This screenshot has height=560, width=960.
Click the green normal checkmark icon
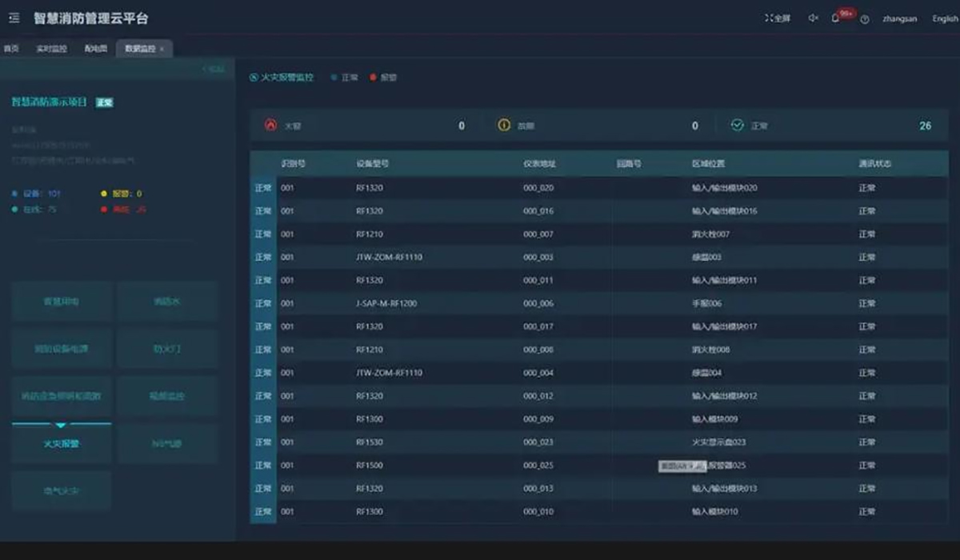pyautogui.click(x=738, y=126)
